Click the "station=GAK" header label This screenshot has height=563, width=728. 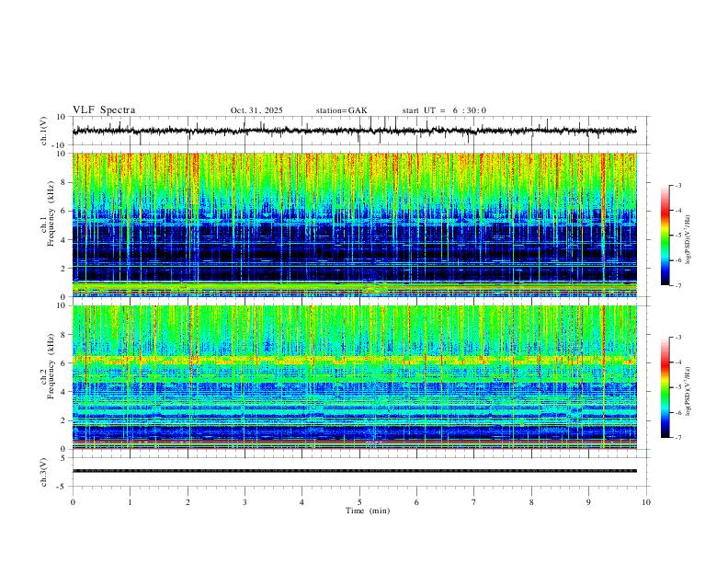click(341, 110)
